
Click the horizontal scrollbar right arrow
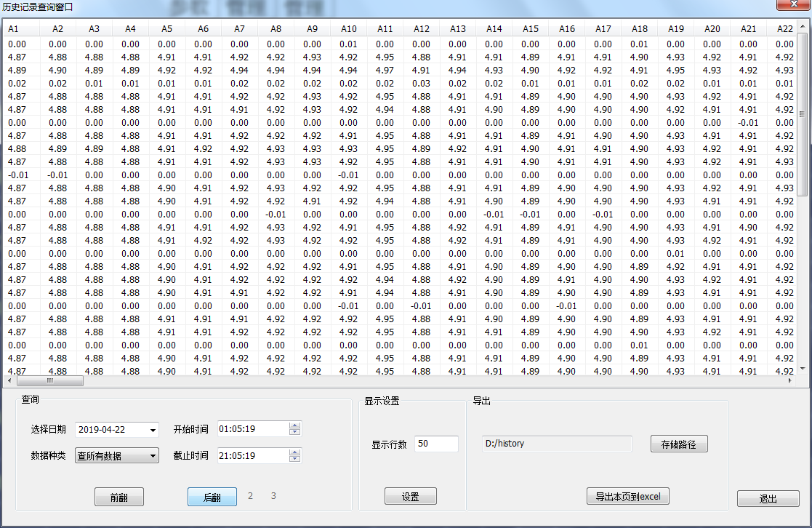pyautogui.click(x=789, y=380)
